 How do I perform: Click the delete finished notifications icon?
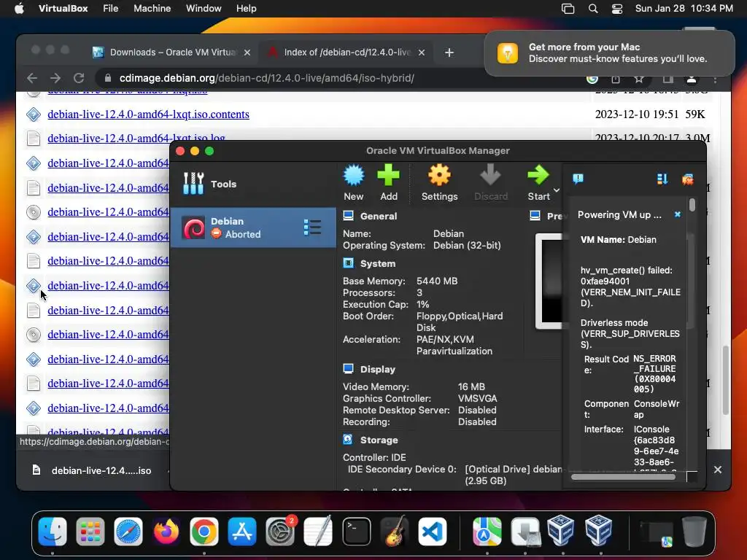pos(687,179)
